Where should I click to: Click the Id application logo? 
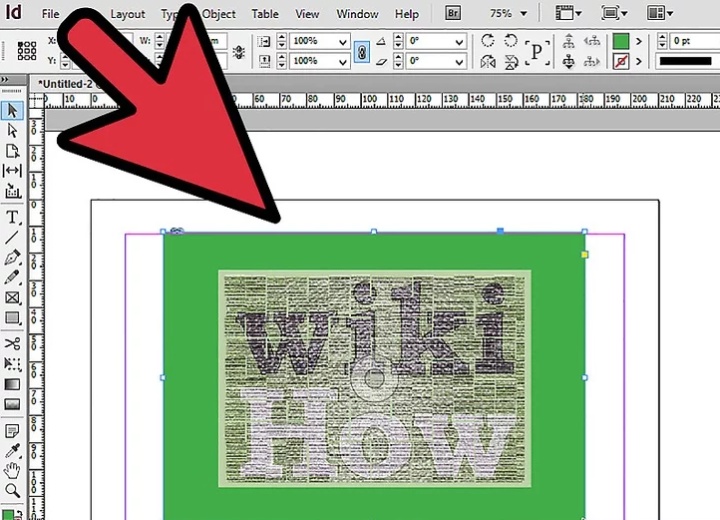point(13,12)
